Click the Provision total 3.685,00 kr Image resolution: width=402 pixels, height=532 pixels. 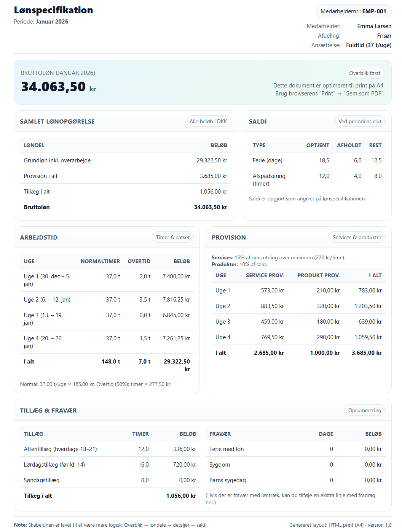[x=366, y=353]
